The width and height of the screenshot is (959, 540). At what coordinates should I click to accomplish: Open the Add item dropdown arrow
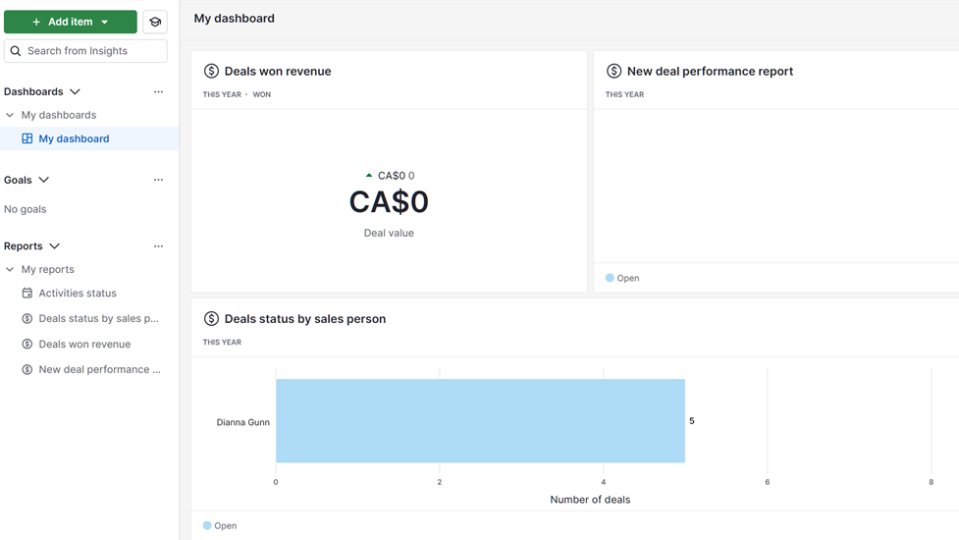pyautogui.click(x=105, y=22)
